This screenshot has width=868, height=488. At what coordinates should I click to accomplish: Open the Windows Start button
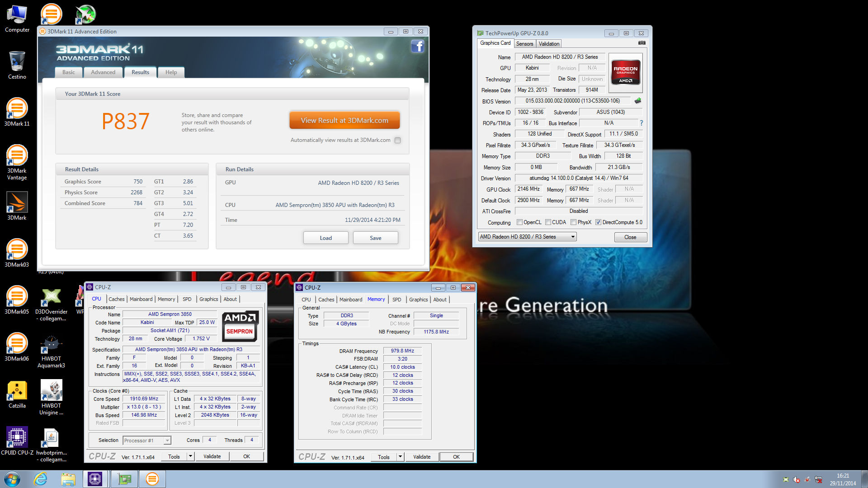(12, 479)
